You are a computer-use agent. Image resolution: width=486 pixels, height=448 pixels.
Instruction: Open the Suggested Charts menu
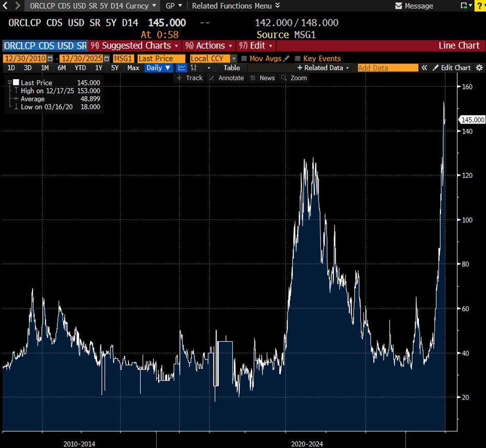[x=135, y=46]
